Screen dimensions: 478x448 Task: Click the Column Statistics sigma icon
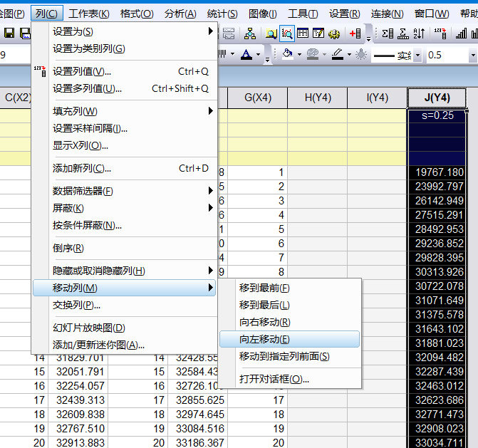coord(388,33)
